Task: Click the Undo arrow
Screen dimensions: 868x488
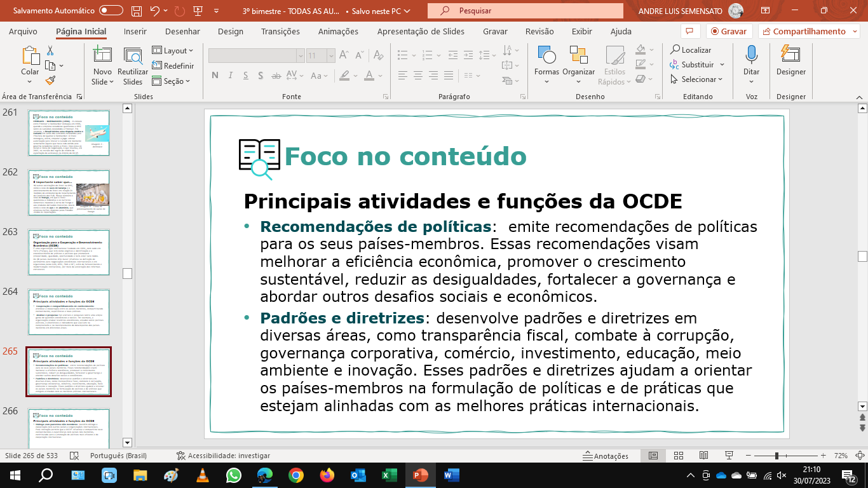Action: (154, 11)
